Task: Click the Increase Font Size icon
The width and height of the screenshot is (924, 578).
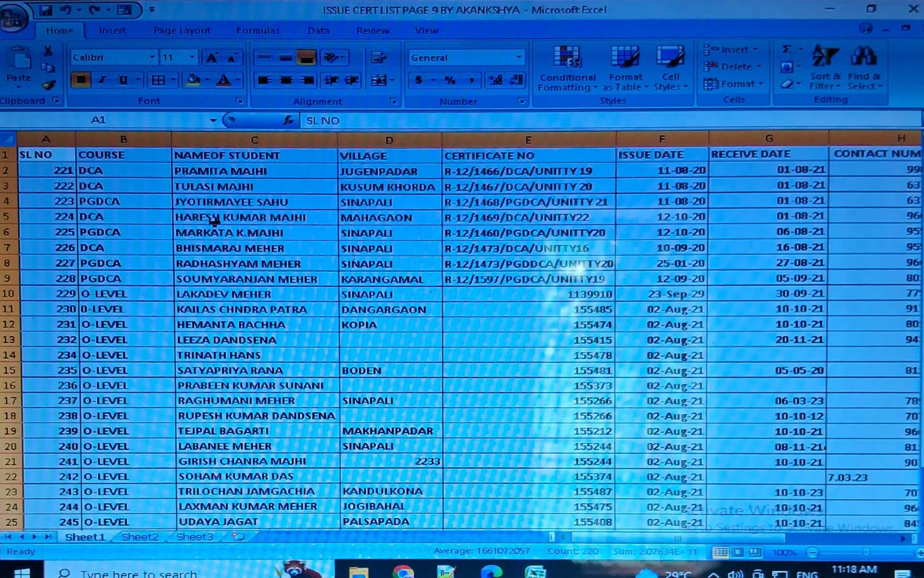Action: [x=212, y=58]
